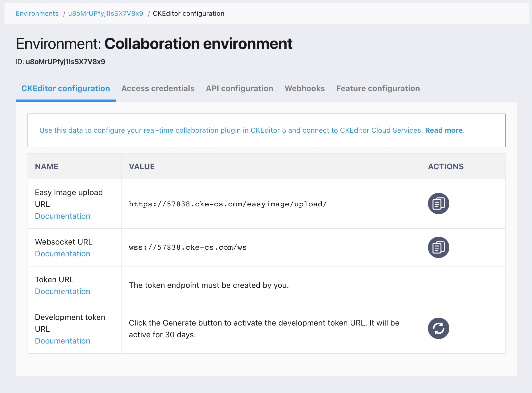Viewport: 532px width, 393px height.
Task: Select the wss://57838.cke-cs.com/ws value
Action: coord(188,247)
